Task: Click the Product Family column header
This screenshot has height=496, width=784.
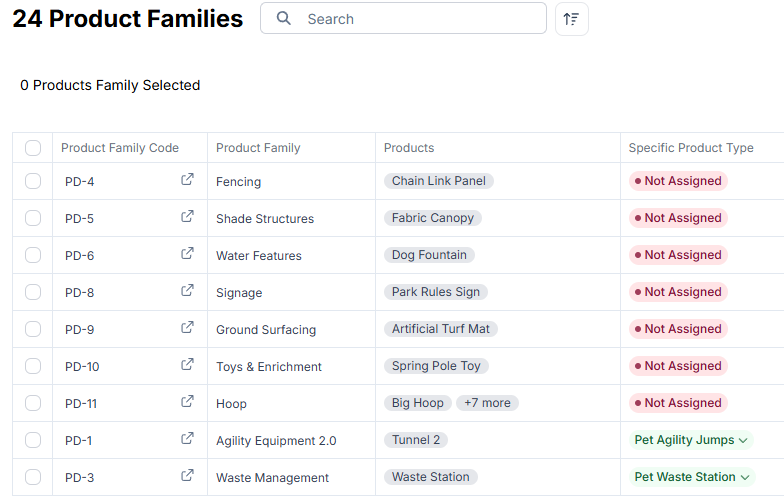Action: (x=258, y=148)
